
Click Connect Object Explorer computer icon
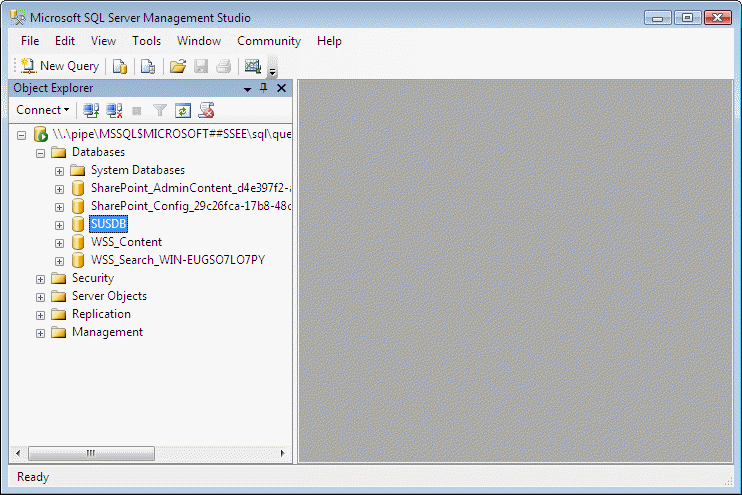91,111
